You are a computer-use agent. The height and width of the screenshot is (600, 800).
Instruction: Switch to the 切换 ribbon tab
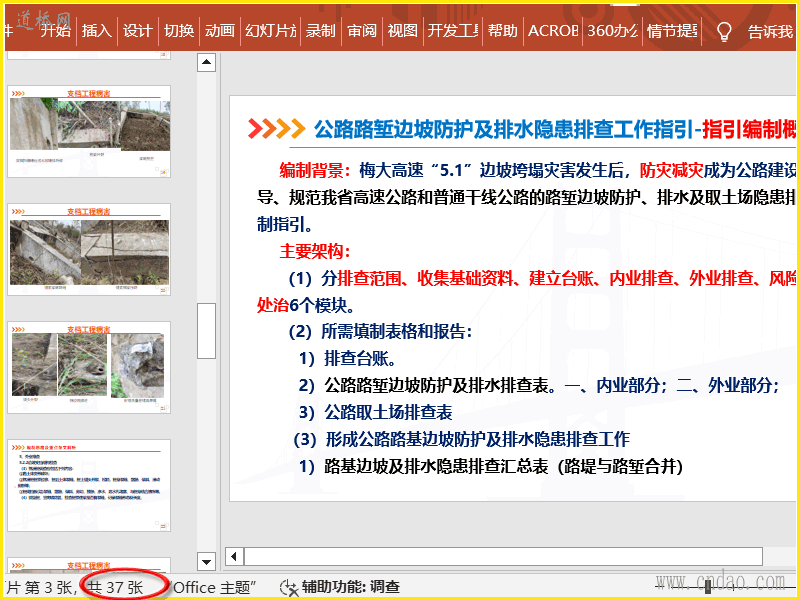(x=179, y=31)
